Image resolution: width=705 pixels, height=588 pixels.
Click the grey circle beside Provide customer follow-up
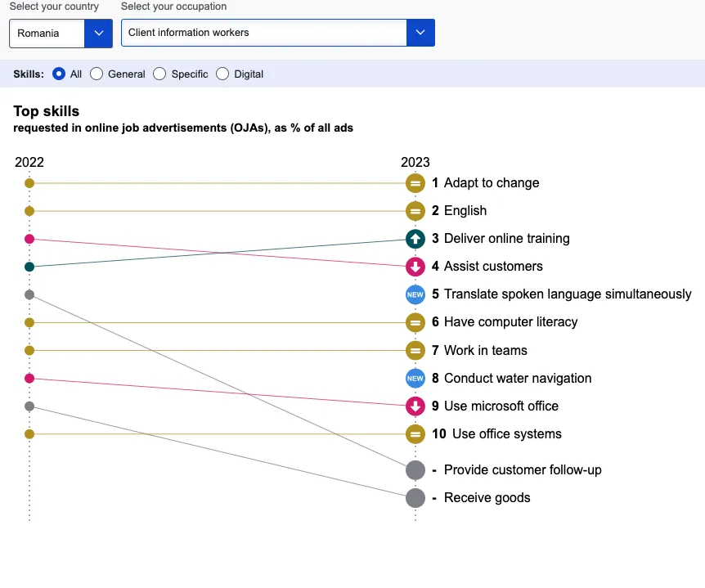pyautogui.click(x=415, y=470)
